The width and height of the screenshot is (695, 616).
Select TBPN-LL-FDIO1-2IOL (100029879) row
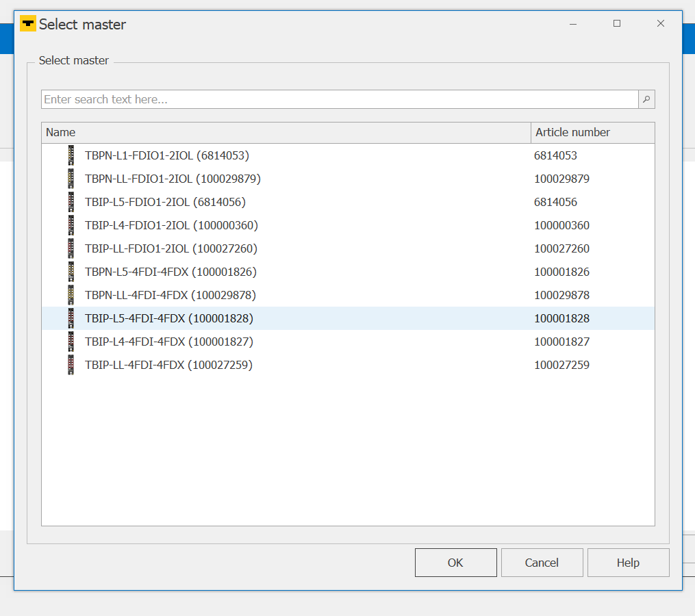coord(348,179)
